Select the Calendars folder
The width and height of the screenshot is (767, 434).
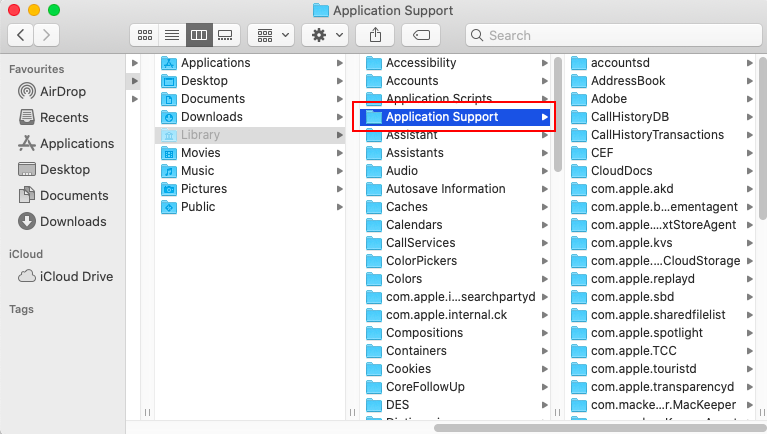click(455, 225)
